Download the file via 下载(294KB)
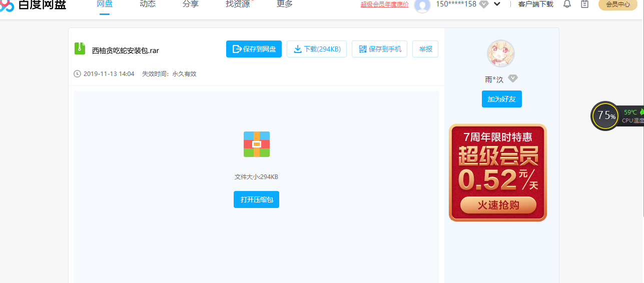644x283 pixels. (317, 49)
